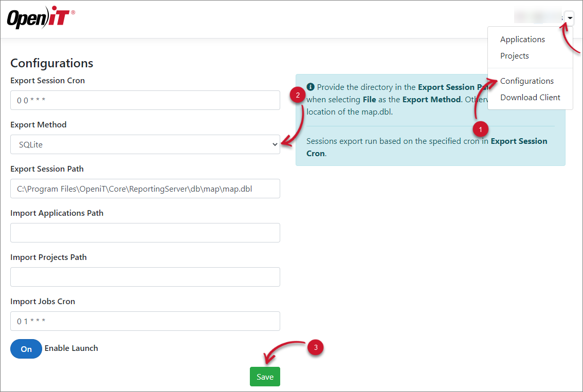Select Projects from the menu
The image size is (583, 392).
pyautogui.click(x=514, y=55)
